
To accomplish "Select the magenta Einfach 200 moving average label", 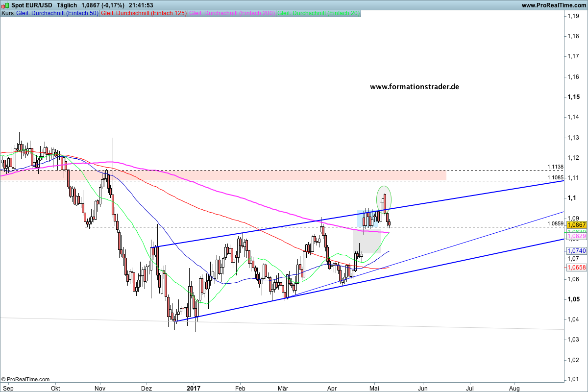I will click(232, 13).
